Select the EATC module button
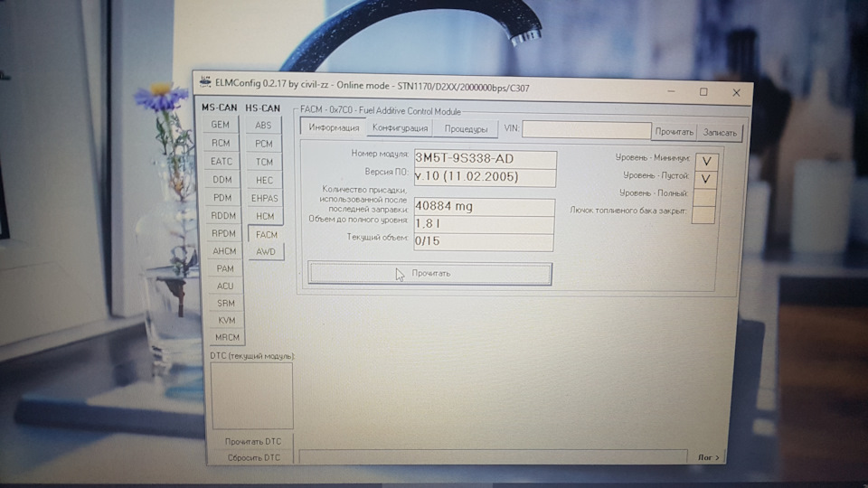The width and height of the screenshot is (868, 488). coord(222,162)
